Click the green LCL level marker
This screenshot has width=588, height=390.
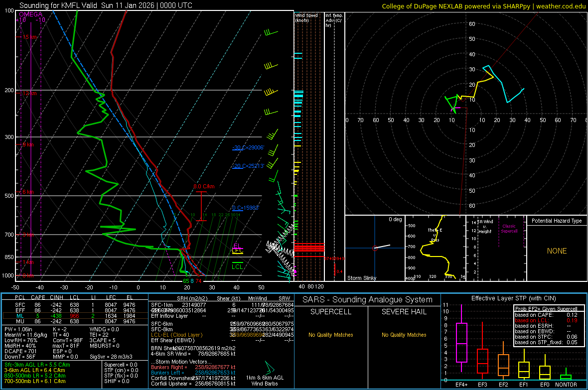[x=237, y=266]
